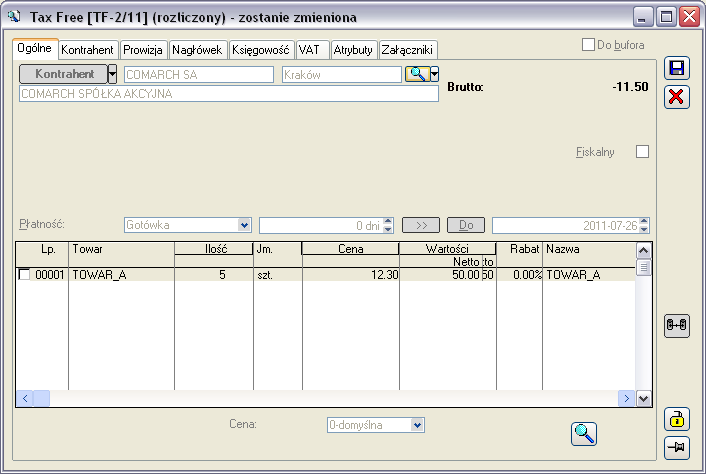Open the Atrybuty tab

[353, 50]
